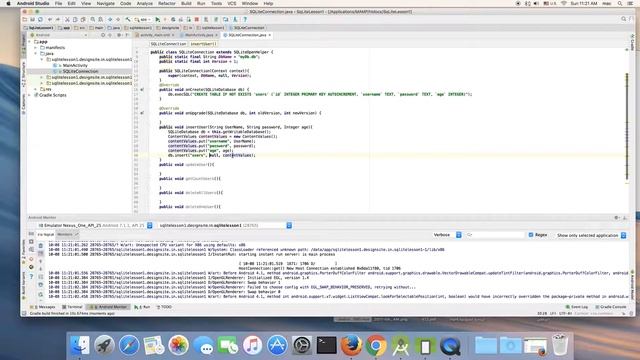Click the green Run app button in toolbar
This screenshot has width=640, height=360.
tap(158, 19)
